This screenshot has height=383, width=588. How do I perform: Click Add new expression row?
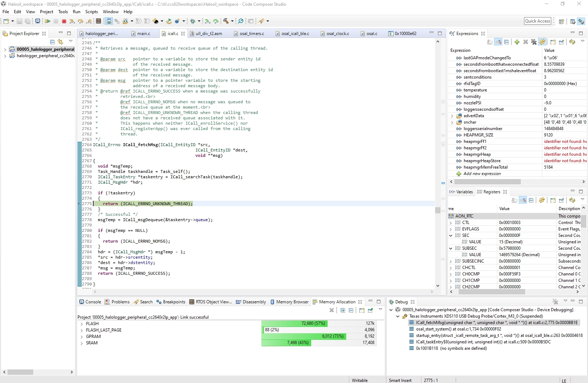(482, 174)
